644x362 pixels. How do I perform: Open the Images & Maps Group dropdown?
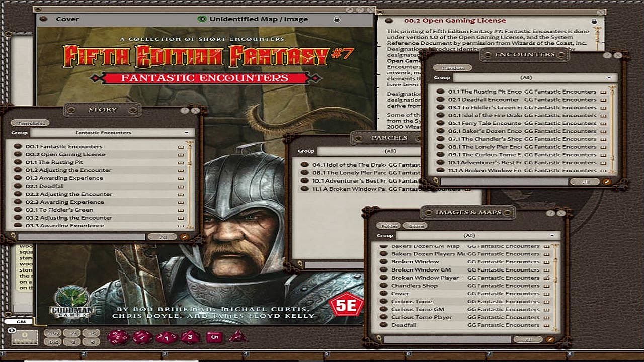[x=478, y=235]
